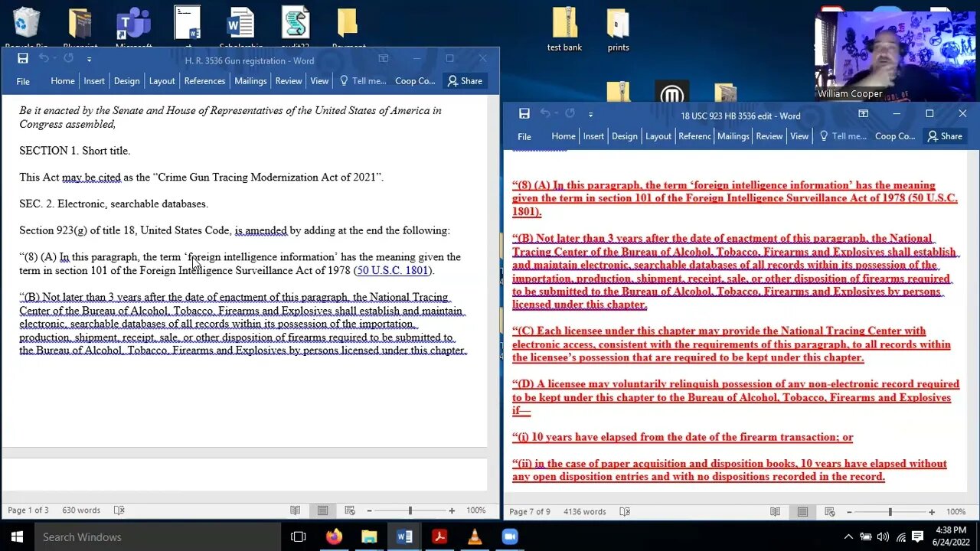Zoom in button in 18 USC 923 window
This screenshot has width=980, height=551.
pos(932,512)
